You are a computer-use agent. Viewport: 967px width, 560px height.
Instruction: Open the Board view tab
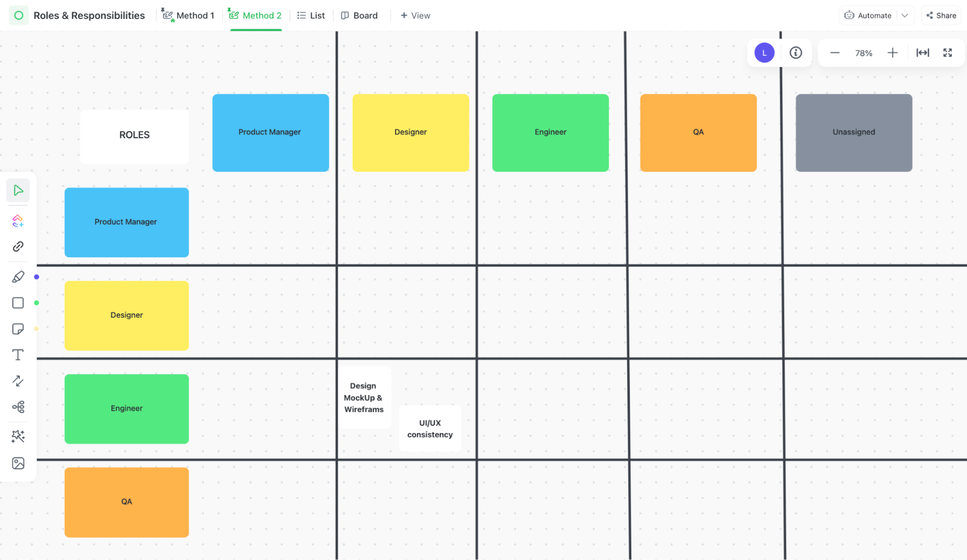(x=359, y=15)
